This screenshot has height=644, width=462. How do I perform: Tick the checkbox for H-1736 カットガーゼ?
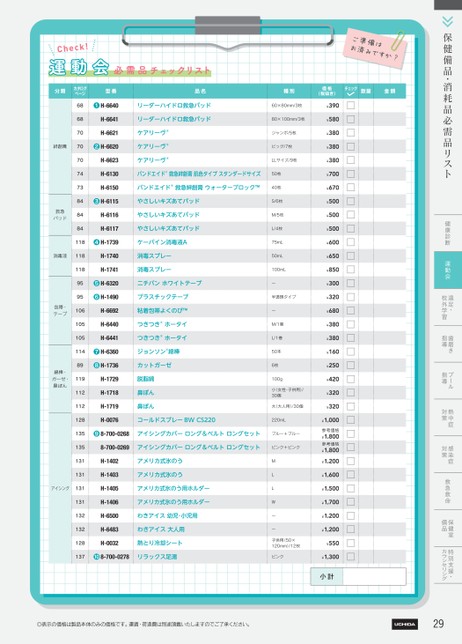tap(351, 365)
